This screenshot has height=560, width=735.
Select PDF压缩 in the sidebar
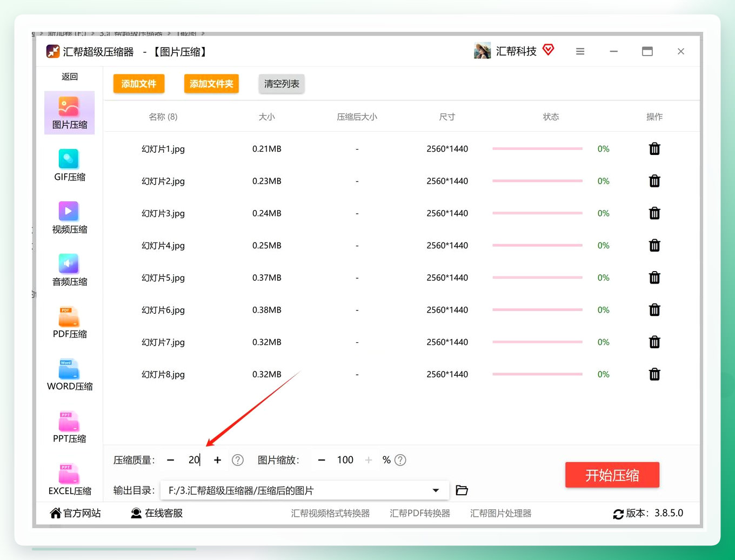(69, 322)
